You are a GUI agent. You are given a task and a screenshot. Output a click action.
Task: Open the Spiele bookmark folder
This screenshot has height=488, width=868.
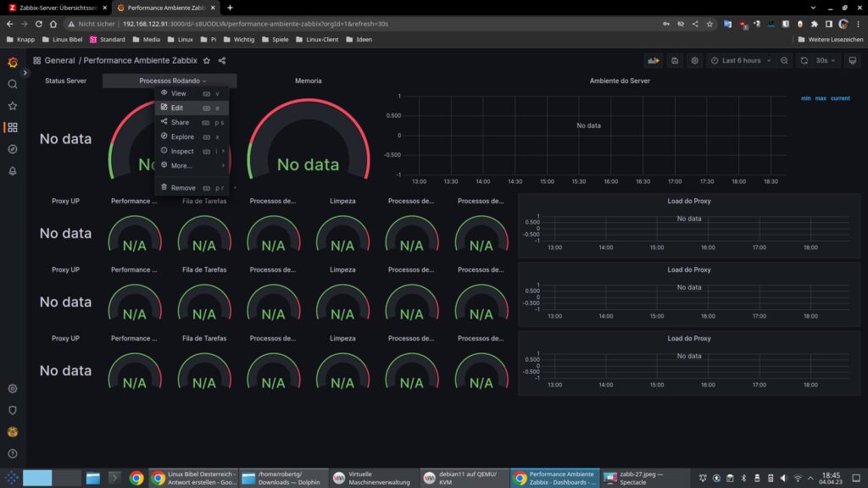click(x=275, y=39)
